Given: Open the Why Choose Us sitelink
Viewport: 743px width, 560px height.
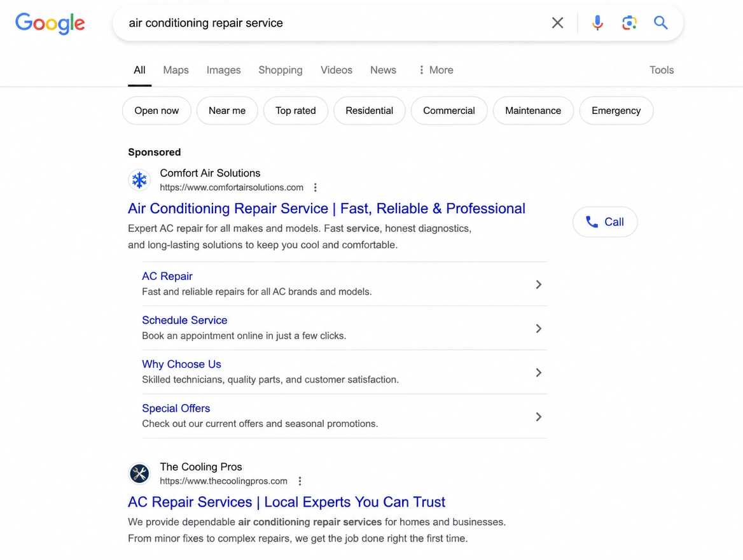Looking at the screenshot, I should tap(181, 364).
